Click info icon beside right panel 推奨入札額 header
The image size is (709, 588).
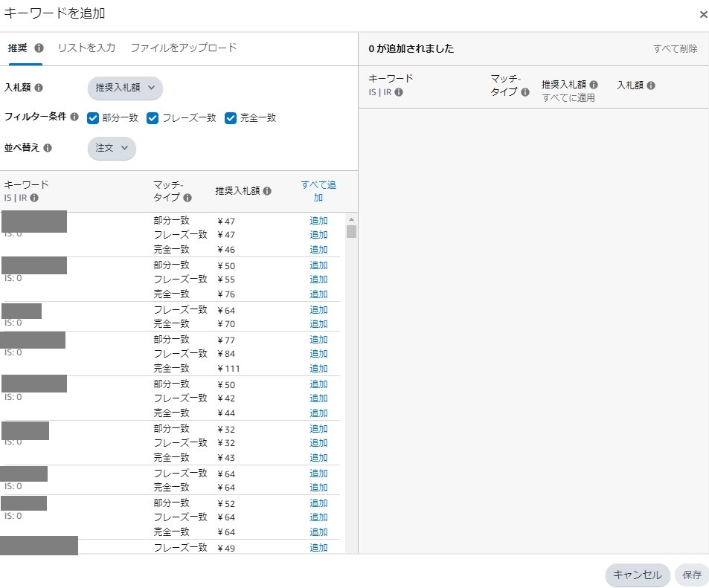(594, 85)
